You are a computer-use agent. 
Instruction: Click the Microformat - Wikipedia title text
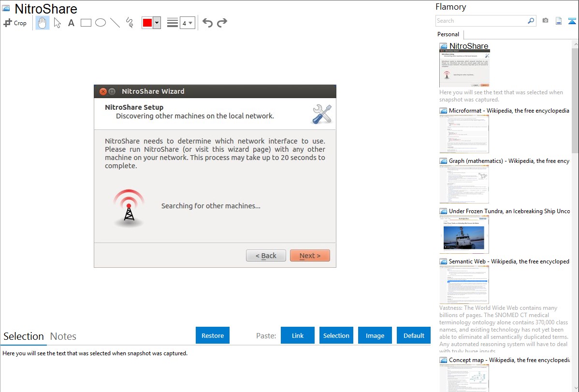tap(509, 111)
